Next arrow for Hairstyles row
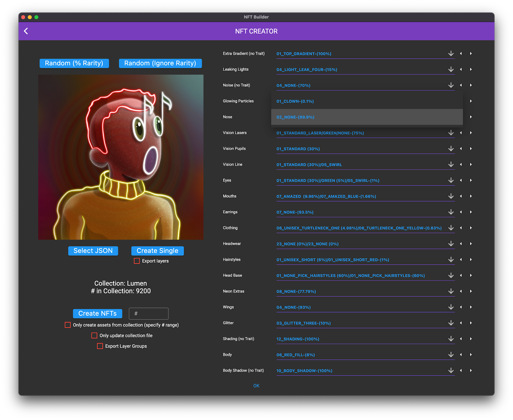The height and width of the screenshot is (420, 513). tap(471, 260)
